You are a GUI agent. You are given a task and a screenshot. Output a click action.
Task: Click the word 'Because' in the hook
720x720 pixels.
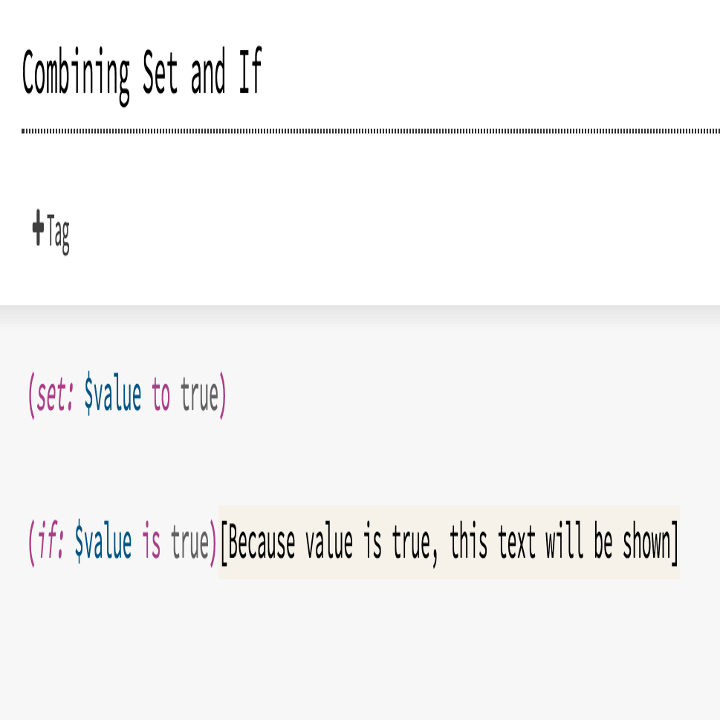tap(262, 543)
